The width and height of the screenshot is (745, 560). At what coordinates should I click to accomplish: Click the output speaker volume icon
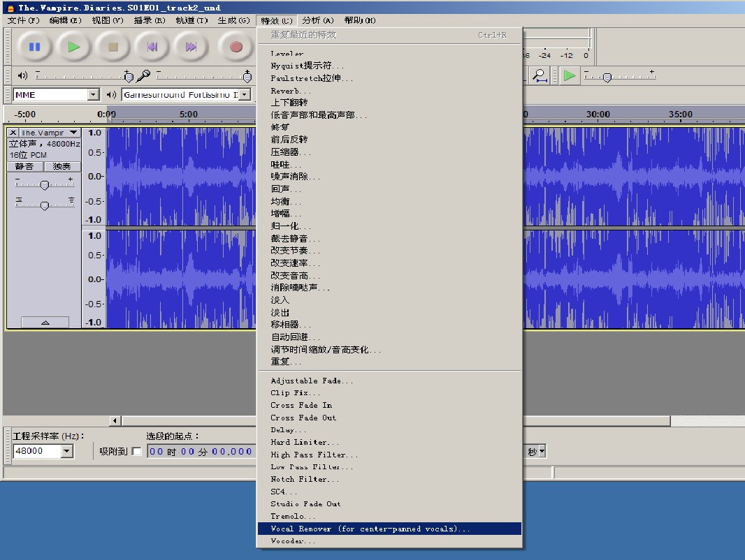(x=22, y=75)
